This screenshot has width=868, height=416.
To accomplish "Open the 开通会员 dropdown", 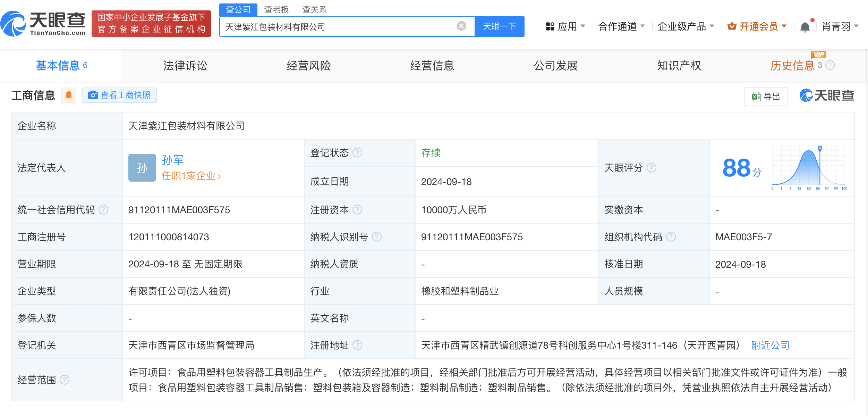I will click(x=757, y=26).
